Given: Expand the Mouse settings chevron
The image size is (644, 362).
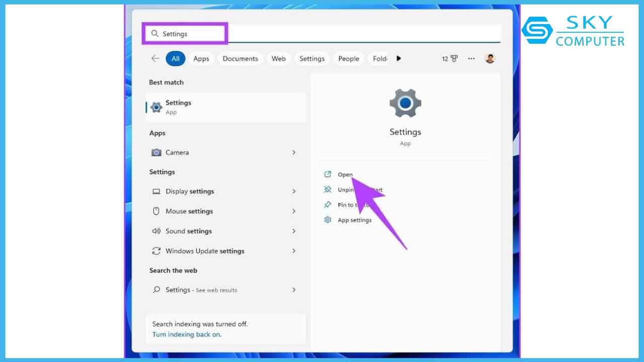Looking at the screenshot, I should (294, 211).
